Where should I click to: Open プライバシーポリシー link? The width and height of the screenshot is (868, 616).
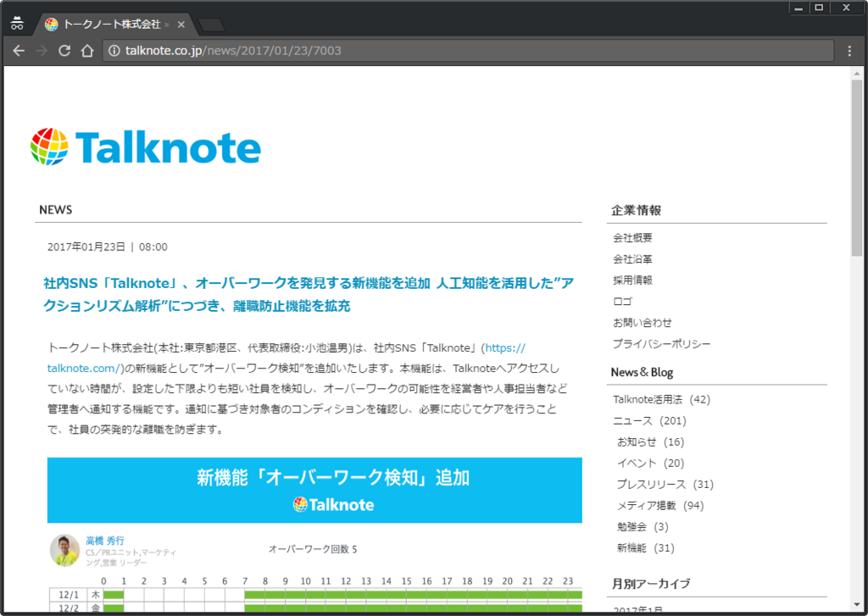point(661,344)
